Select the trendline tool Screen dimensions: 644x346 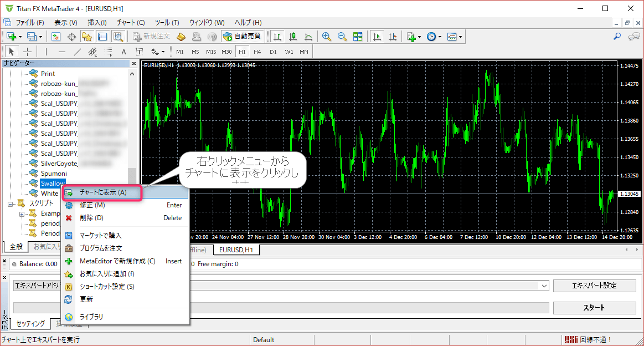coord(77,52)
